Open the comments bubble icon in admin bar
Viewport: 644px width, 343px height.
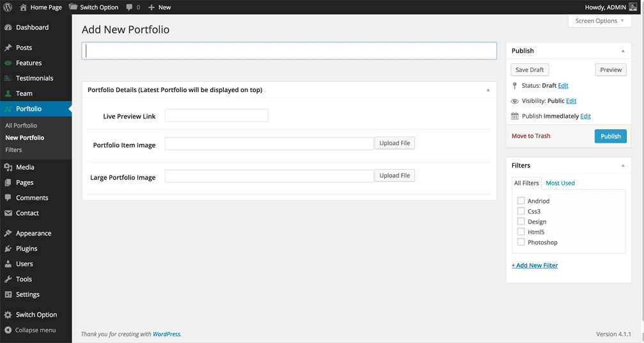click(x=130, y=7)
